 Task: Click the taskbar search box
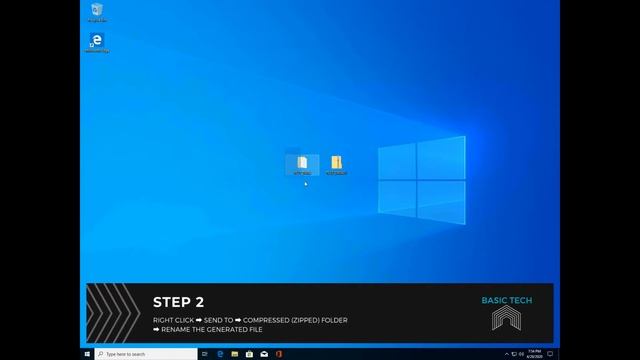(x=146, y=354)
